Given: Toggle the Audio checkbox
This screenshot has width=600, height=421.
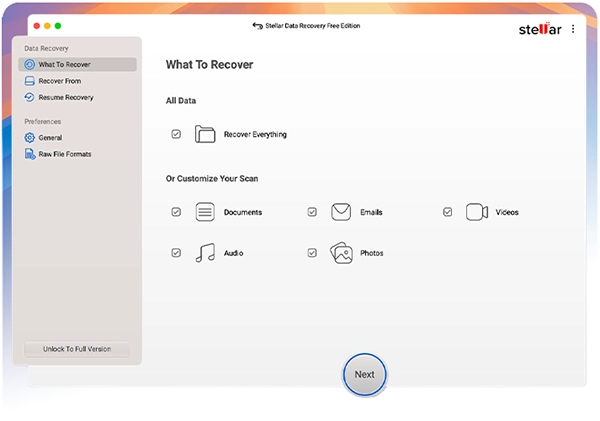Looking at the screenshot, I should [x=176, y=253].
